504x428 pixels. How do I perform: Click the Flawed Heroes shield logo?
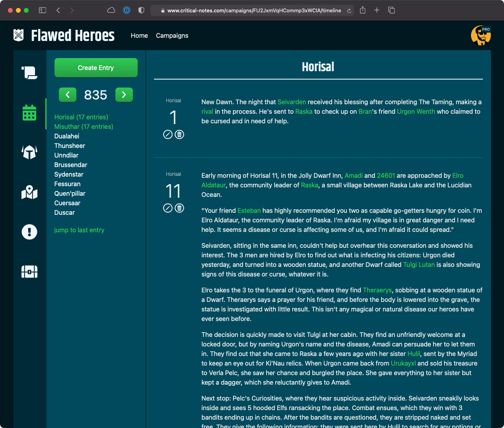(19, 35)
